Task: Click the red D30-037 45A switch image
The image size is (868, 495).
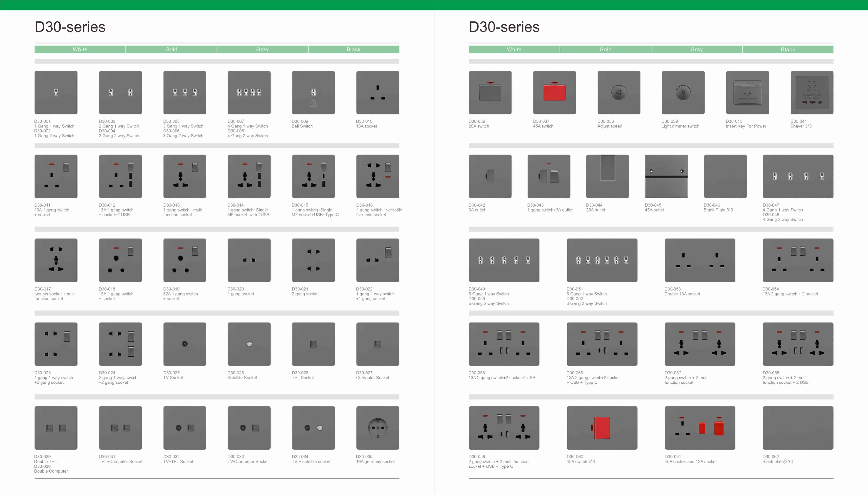Action: point(554,92)
